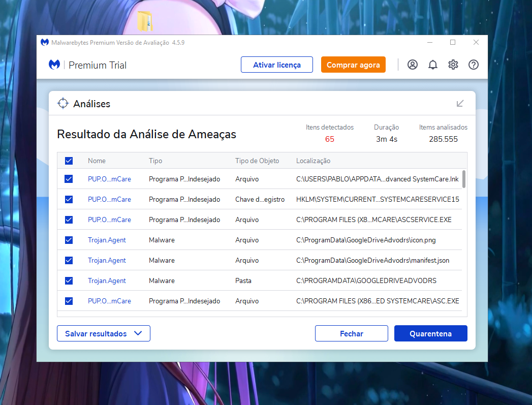
Task: Open PUP.O...mCare link for registry key row
Action: (x=109, y=199)
